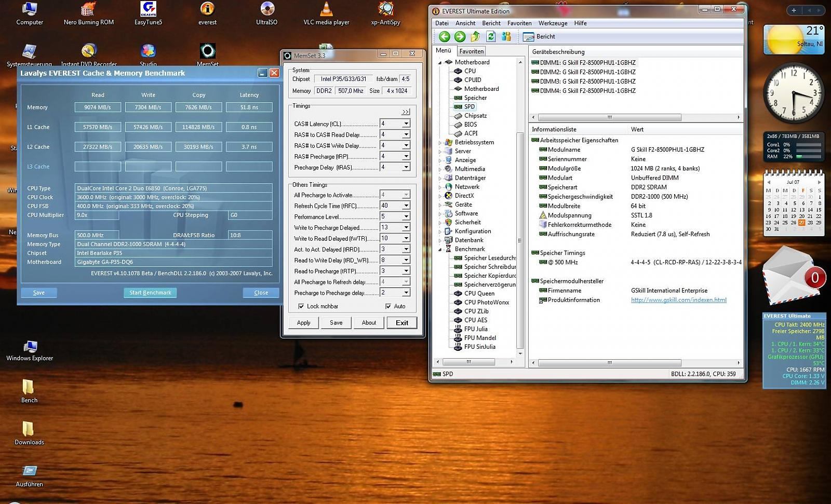Open the RAS# to CAS# Read Delay dropdown
This screenshot has width=831, height=504.
coord(406,134)
